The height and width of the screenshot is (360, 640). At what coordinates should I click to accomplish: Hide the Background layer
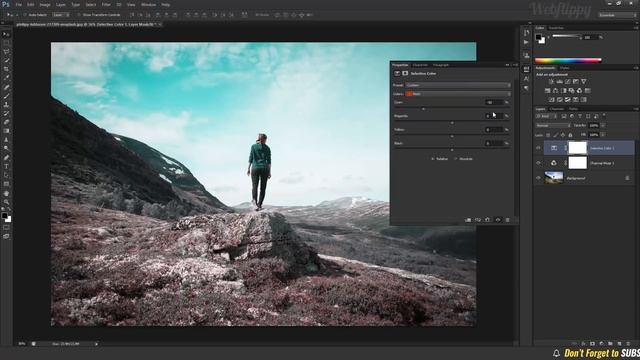coord(538,178)
